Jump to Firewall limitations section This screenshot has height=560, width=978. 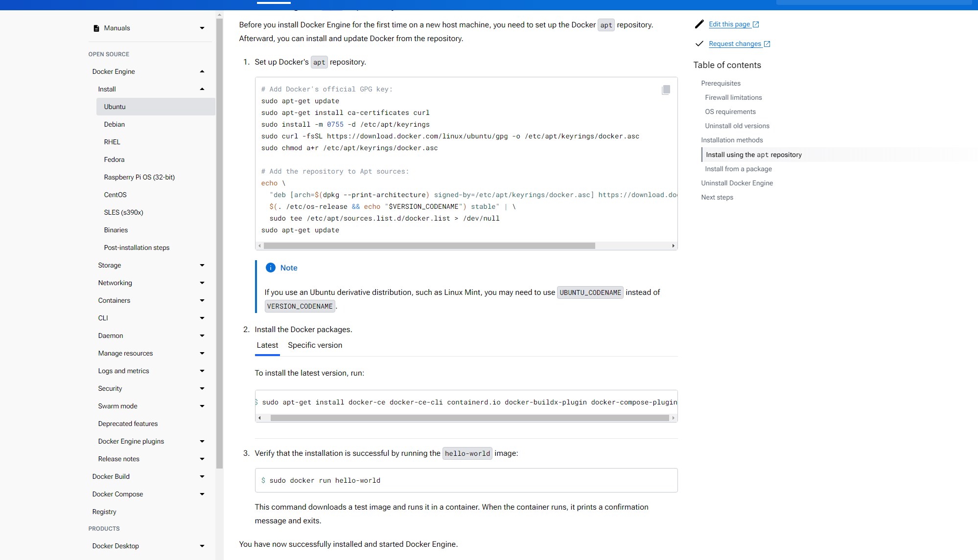click(x=733, y=97)
